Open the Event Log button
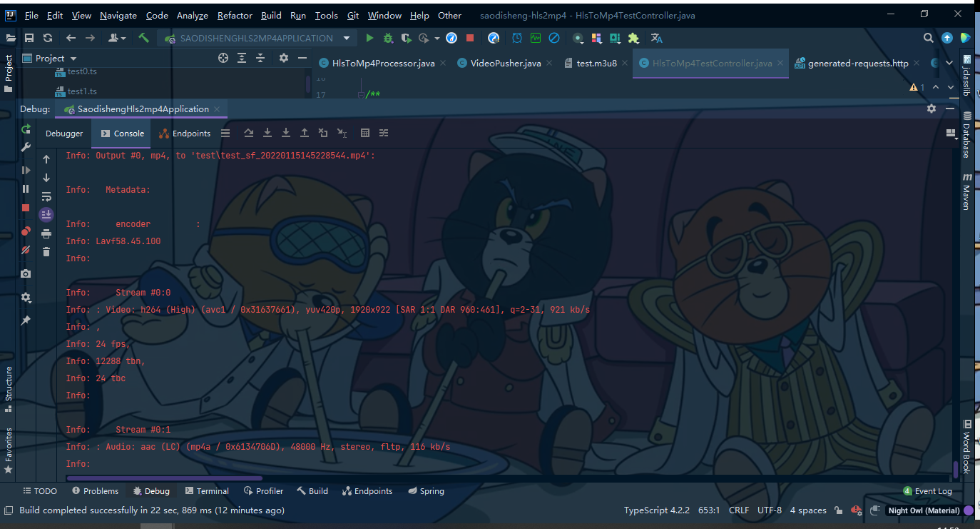980x529 pixels. 927,490
